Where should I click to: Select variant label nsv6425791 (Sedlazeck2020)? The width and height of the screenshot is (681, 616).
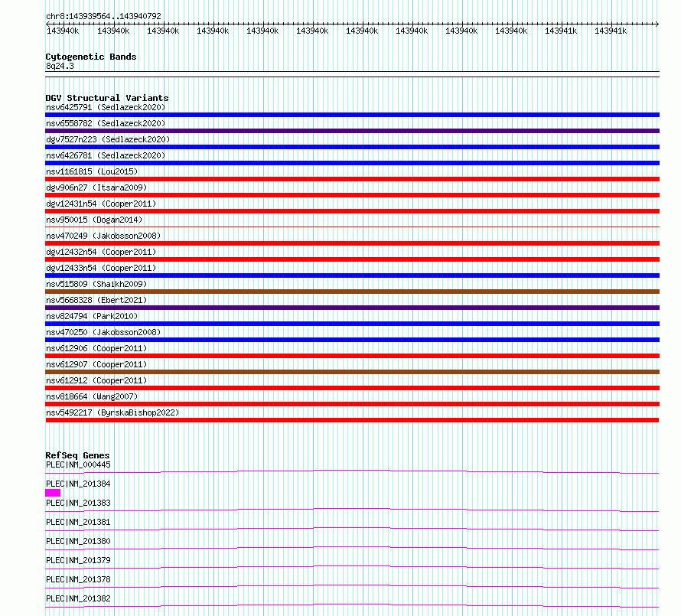[x=106, y=107]
